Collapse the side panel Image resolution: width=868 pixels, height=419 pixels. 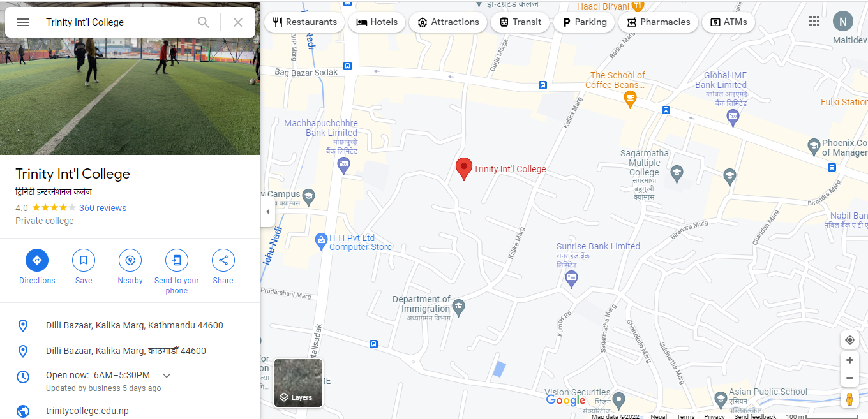(x=268, y=212)
